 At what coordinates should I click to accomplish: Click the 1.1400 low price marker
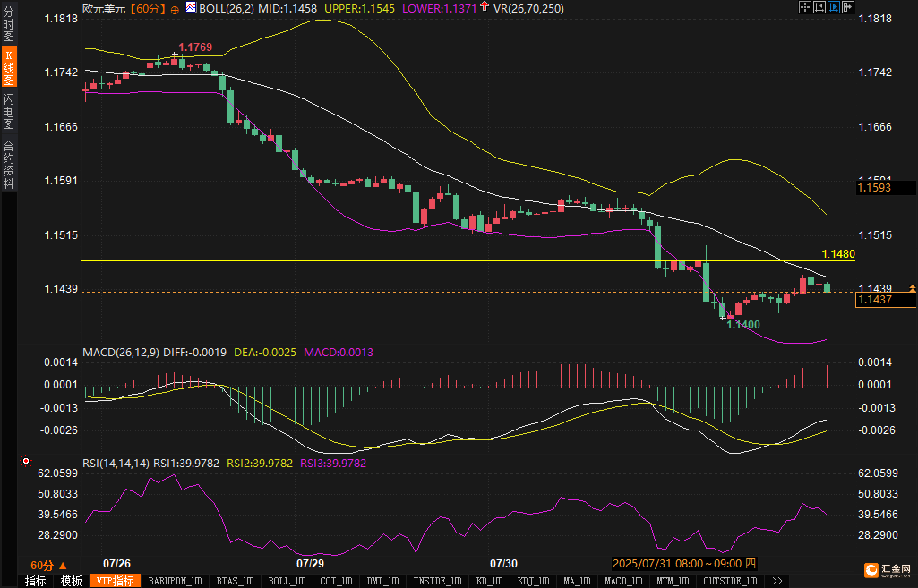743,324
